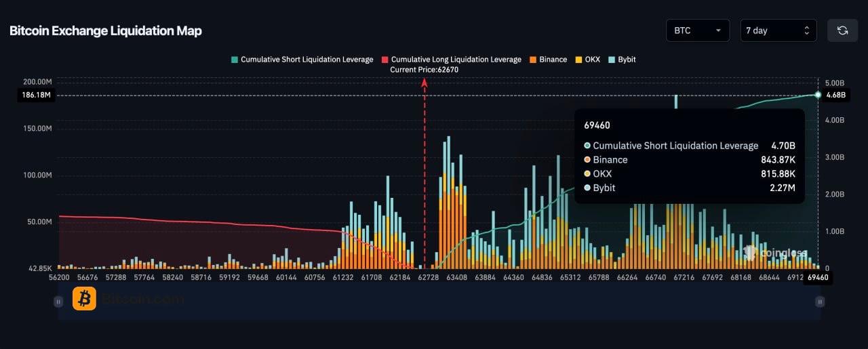Click the cumulative short line endpoint marker
Screen dimensions: 868x349
818,95
